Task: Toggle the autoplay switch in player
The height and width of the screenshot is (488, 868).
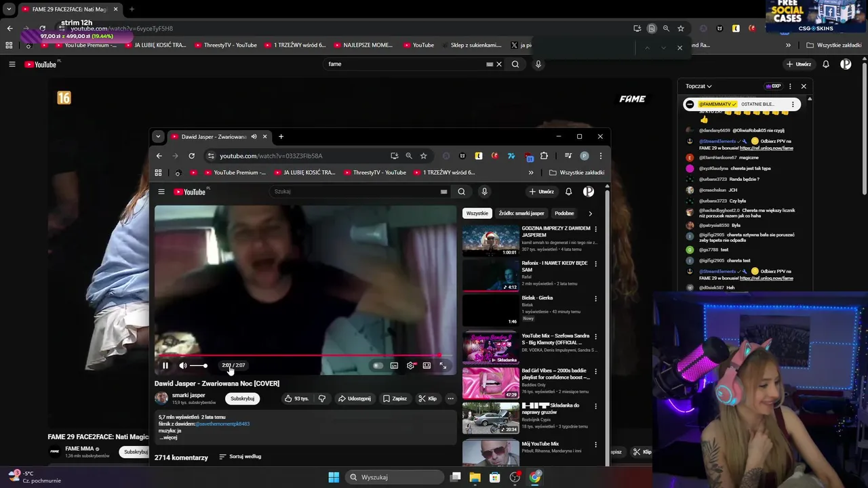Action: [x=378, y=365]
